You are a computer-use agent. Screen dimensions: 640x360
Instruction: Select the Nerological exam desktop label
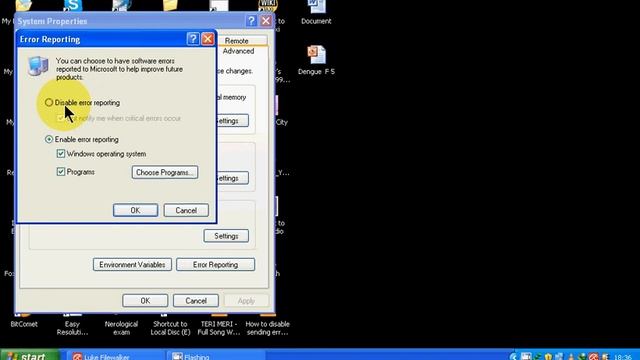point(121,328)
